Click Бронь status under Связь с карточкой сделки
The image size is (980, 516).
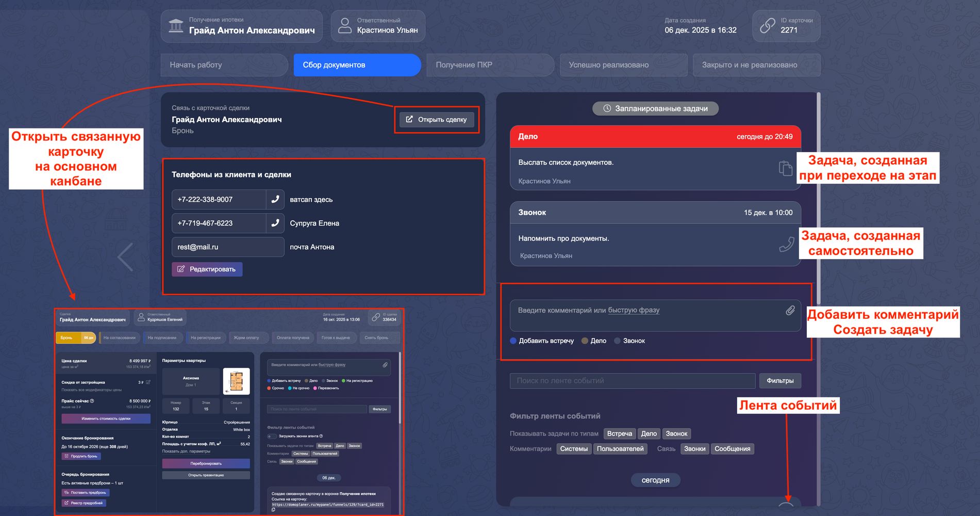coord(182,131)
